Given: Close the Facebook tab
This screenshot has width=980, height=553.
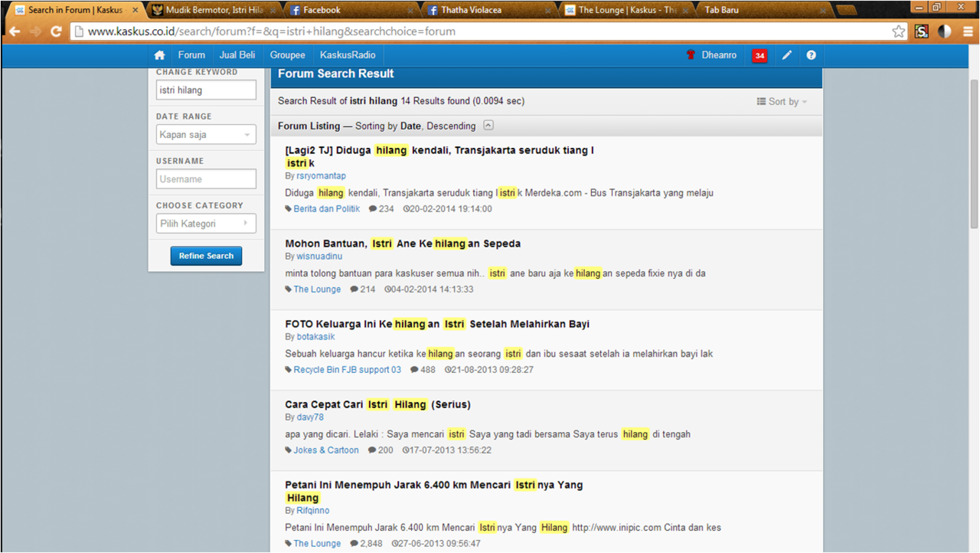Looking at the screenshot, I should coord(411,10).
